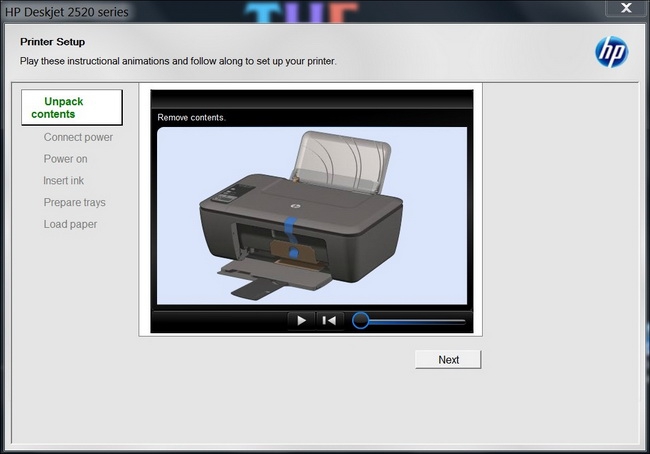The height and width of the screenshot is (454, 650).
Task: Close the HP Deskjet 2520 window
Action: pos(626,7)
